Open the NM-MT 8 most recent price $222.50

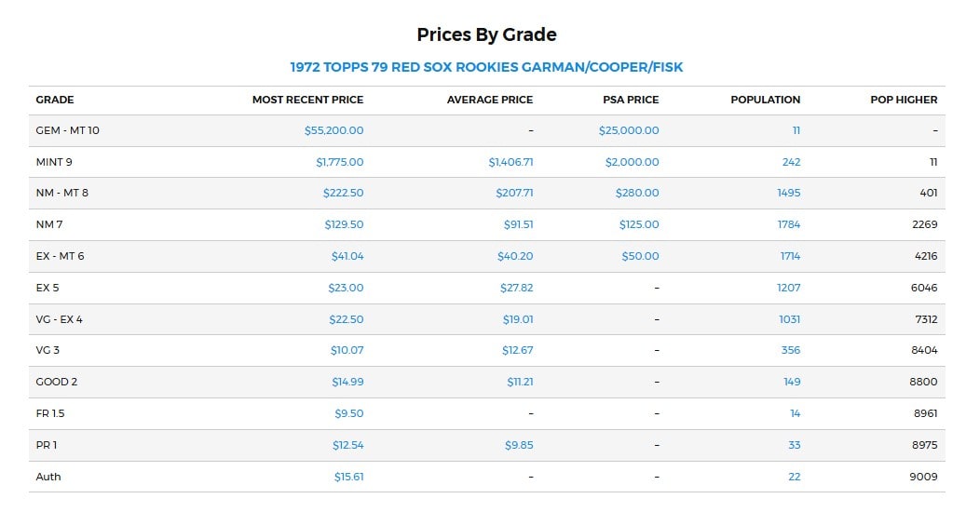(x=343, y=193)
